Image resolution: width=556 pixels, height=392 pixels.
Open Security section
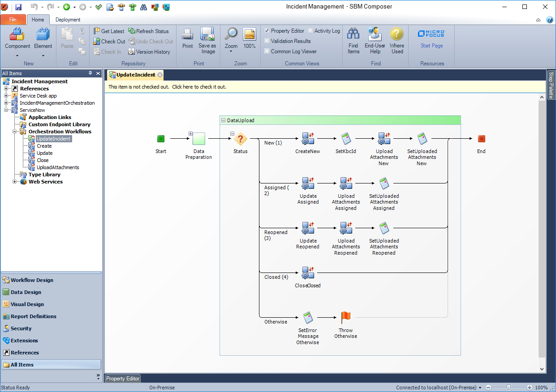coord(51,328)
